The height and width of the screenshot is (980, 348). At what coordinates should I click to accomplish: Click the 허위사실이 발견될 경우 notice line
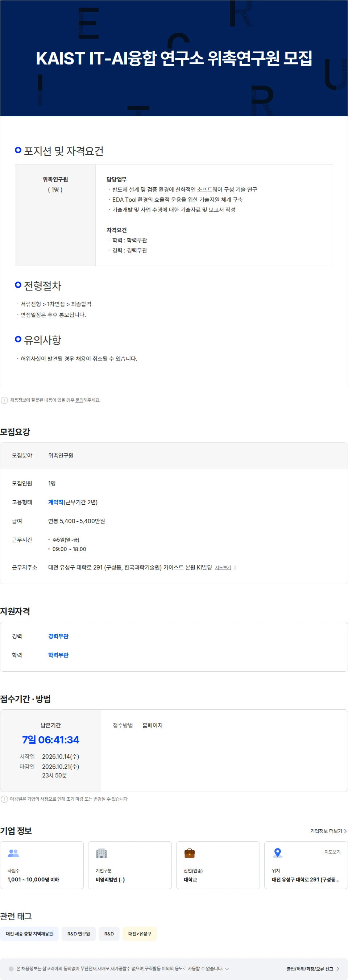pos(79,358)
